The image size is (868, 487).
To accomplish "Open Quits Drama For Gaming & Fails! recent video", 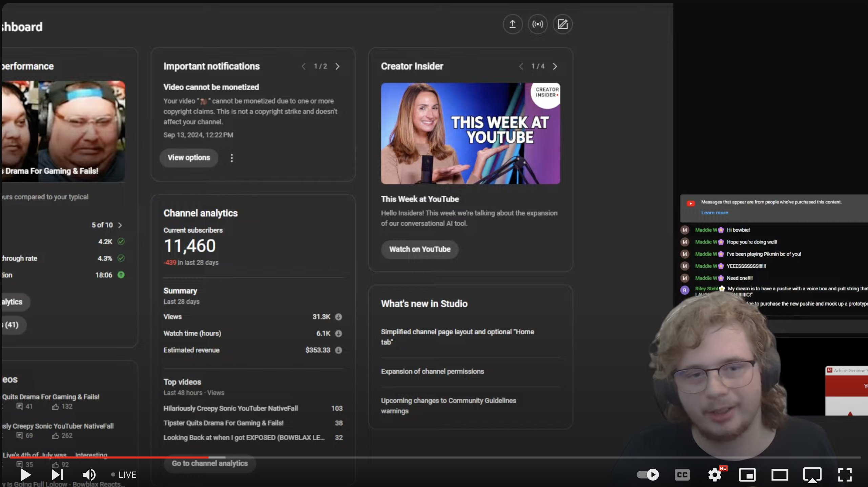I will (51, 397).
